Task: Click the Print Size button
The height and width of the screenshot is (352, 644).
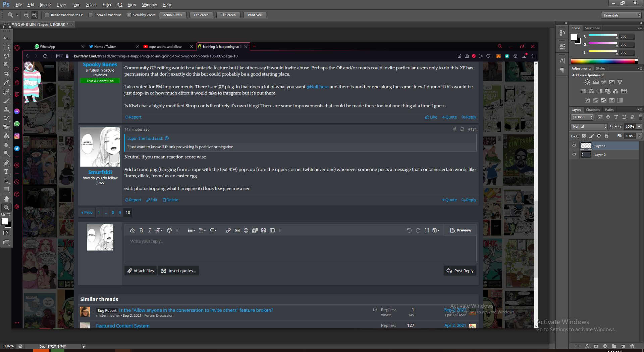Action: point(255,15)
